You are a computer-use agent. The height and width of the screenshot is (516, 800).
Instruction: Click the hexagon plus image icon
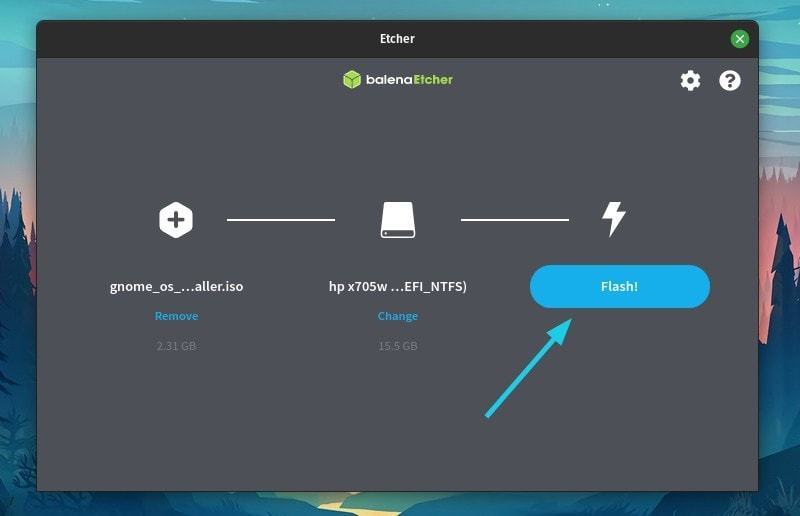click(x=176, y=219)
